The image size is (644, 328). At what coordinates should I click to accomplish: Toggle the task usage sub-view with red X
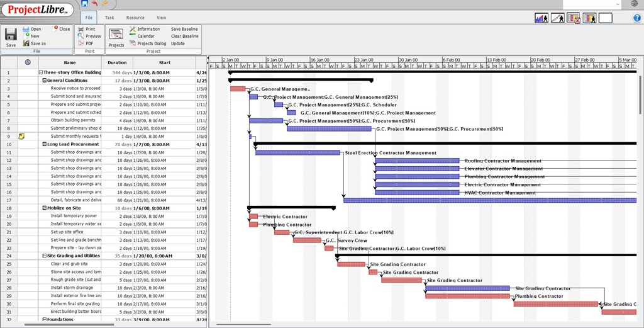574,18
